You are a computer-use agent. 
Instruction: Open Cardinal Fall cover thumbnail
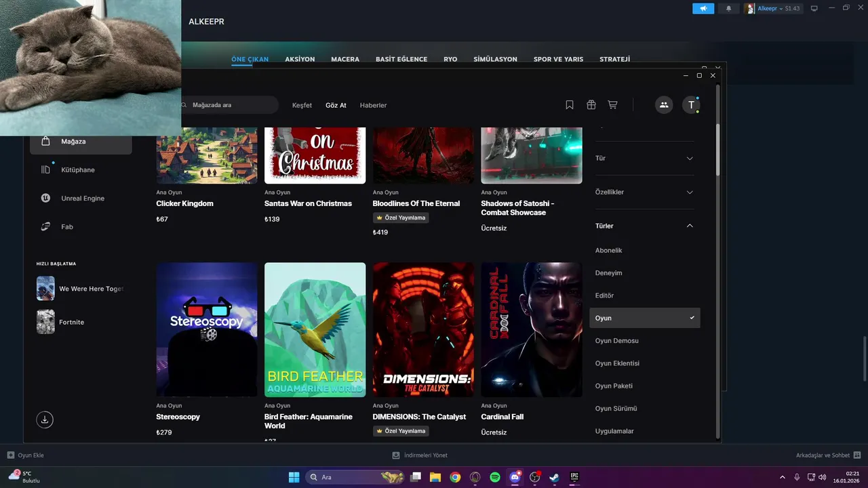(x=532, y=330)
